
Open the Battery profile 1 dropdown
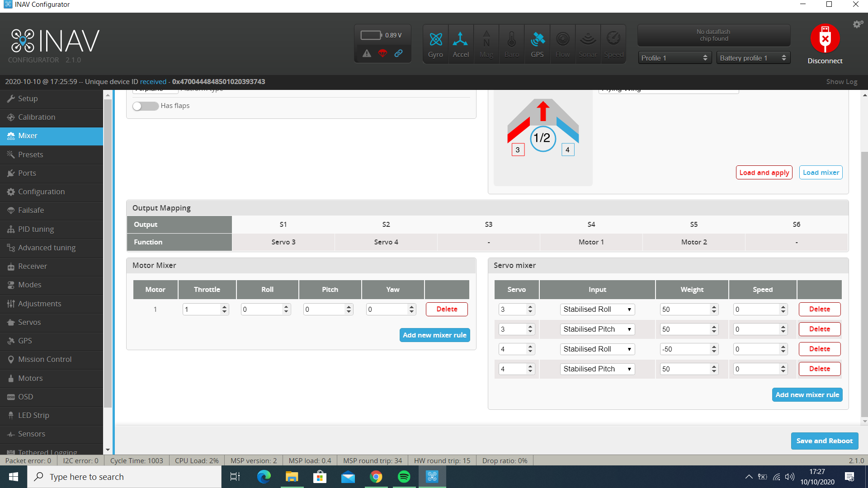[x=753, y=58]
